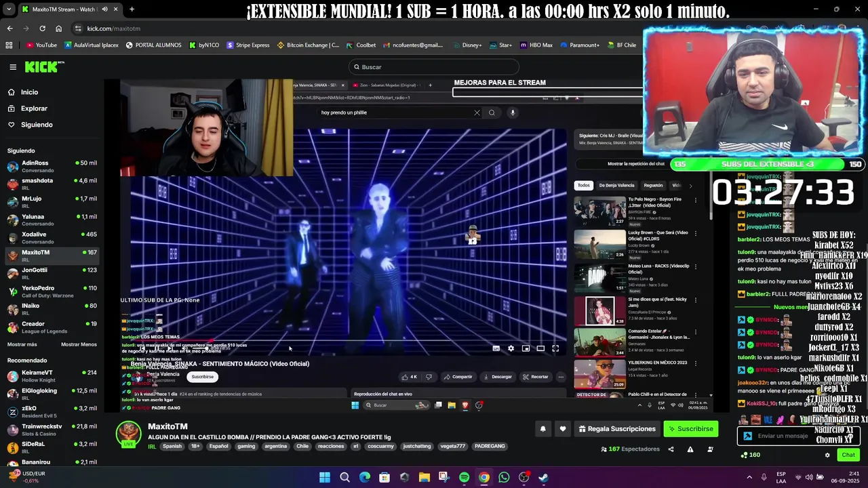This screenshot has width=868, height=488.
Task: Open Trainwreckstv recommended channel
Action: click(x=52, y=429)
